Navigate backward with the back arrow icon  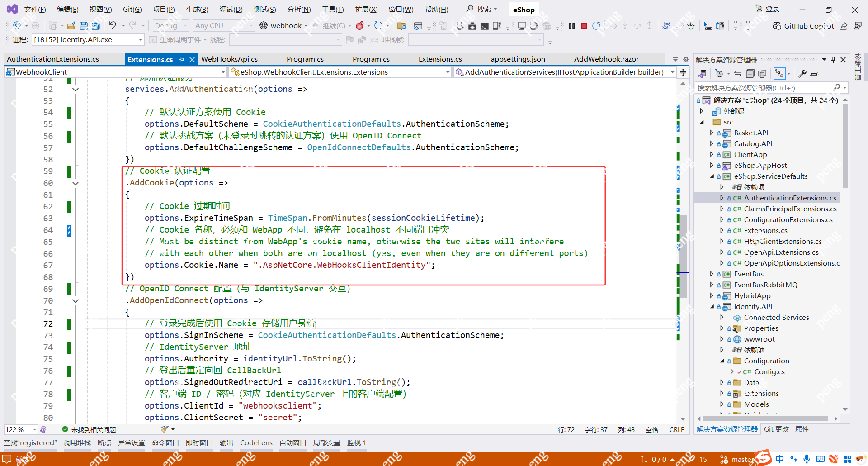pyautogui.click(x=17, y=26)
